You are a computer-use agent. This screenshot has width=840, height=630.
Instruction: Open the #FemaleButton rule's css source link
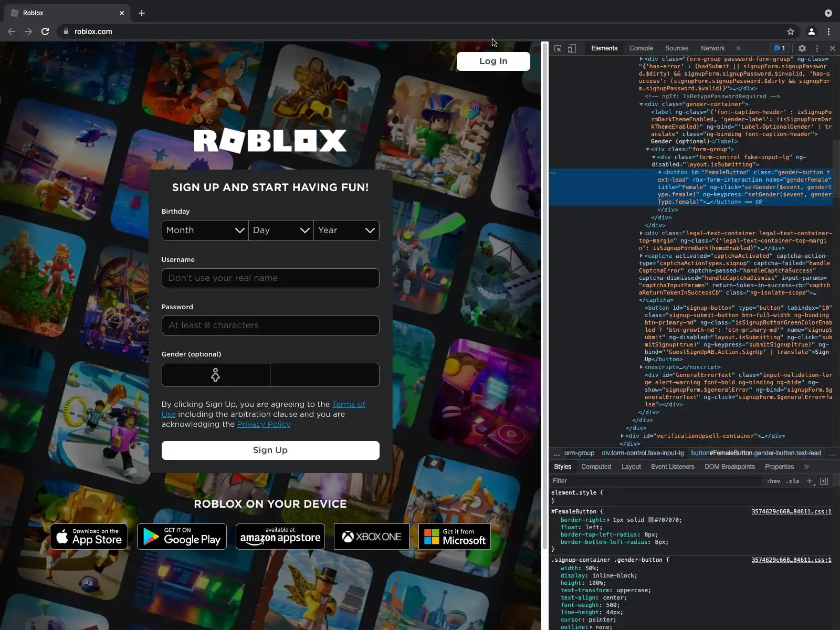click(791, 512)
